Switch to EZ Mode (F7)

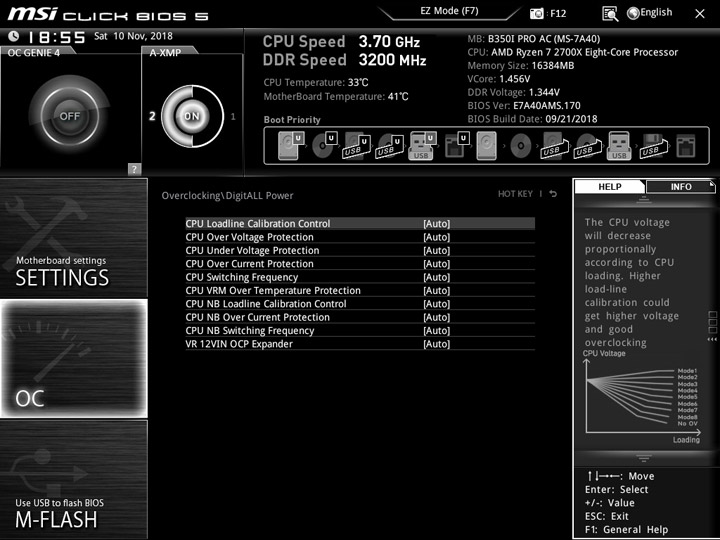[x=450, y=11]
